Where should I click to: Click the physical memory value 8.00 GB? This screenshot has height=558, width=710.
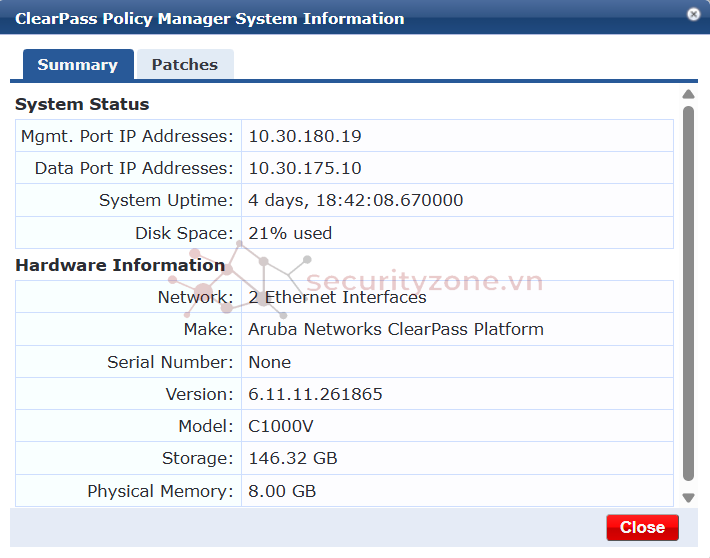coord(282,491)
